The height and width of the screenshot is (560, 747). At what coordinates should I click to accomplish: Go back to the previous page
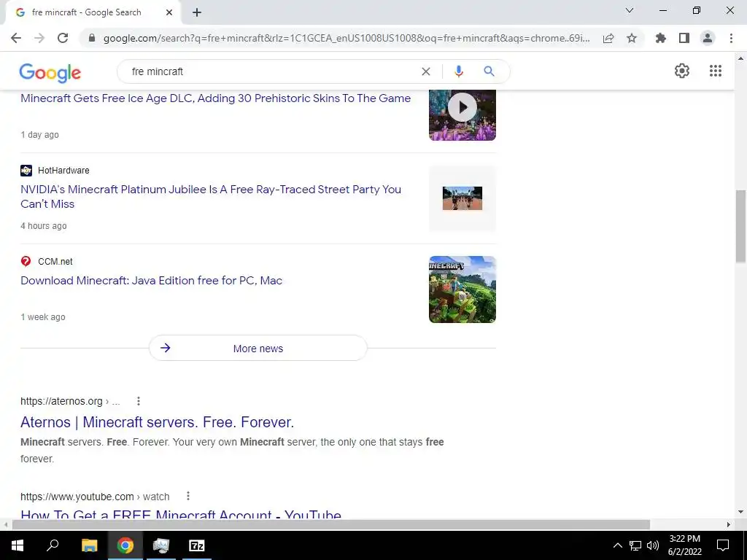pos(16,38)
